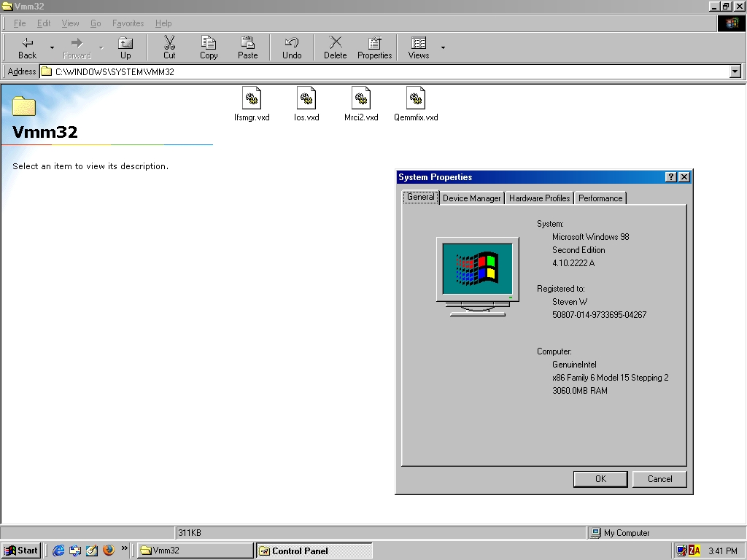Click the network display tray icon

(682, 551)
